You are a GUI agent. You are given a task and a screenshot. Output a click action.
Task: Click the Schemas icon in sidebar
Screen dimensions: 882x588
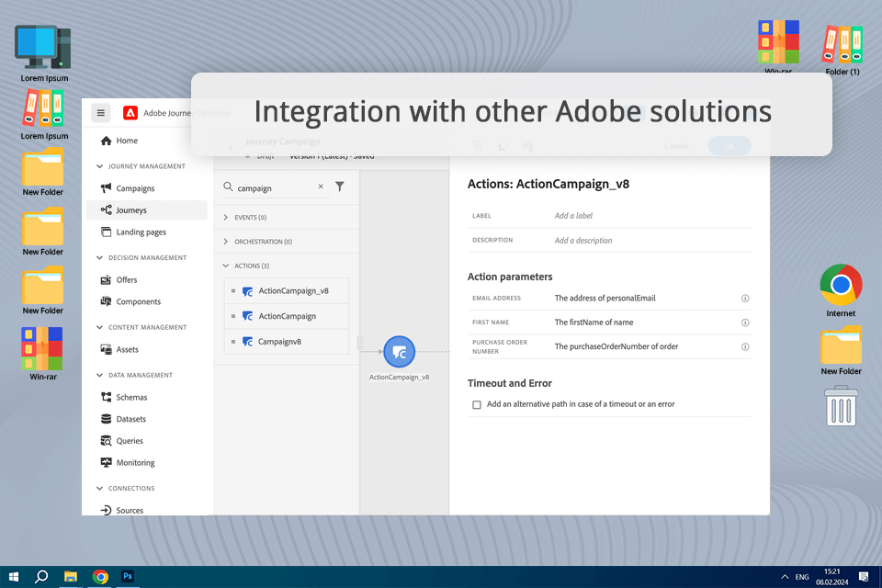click(x=106, y=397)
